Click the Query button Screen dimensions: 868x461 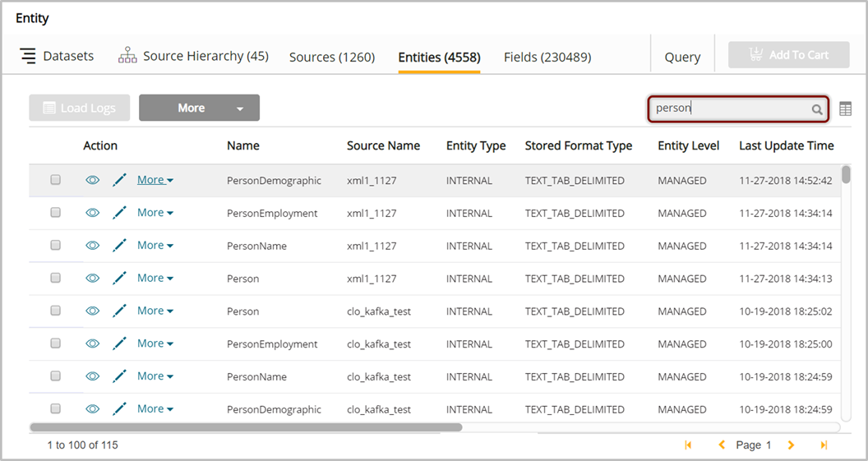pyautogui.click(x=682, y=57)
